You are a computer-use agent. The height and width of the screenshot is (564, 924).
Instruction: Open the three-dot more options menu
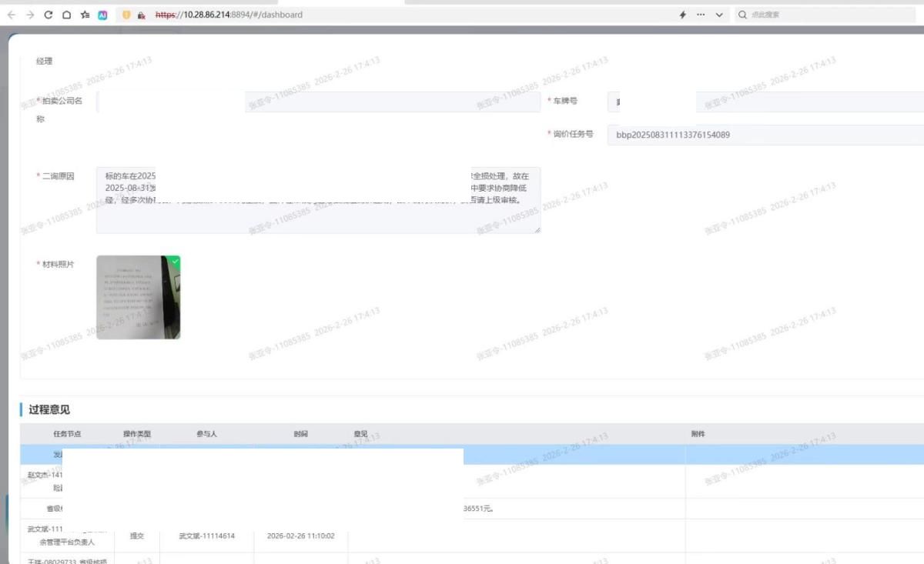701,15
